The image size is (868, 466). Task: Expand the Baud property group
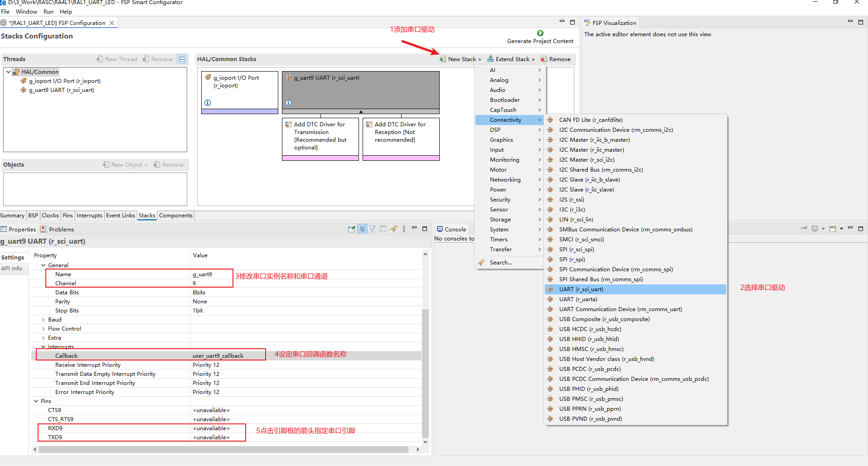(44, 320)
